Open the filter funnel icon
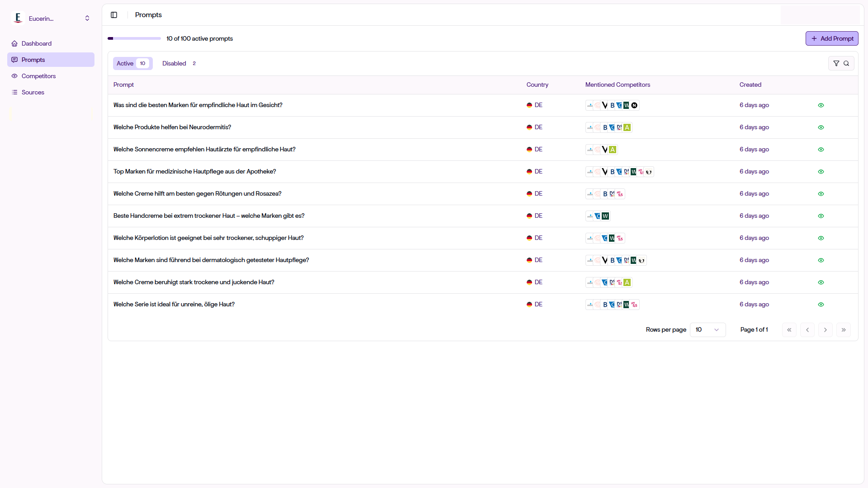 [836, 64]
